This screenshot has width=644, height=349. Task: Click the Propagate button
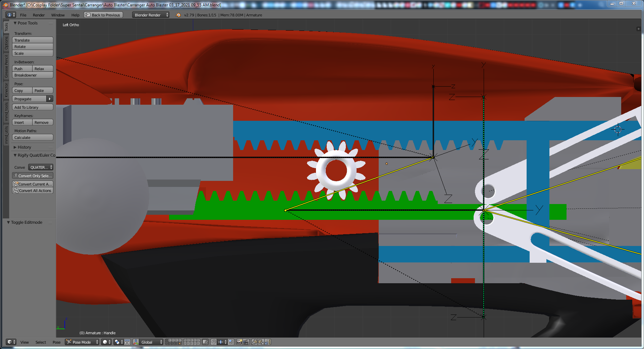coord(30,99)
